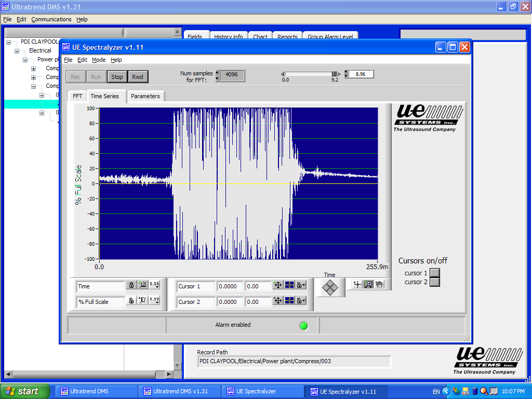The width and height of the screenshot is (532, 399).
Task: Click Cursor 1 movement control icon
Action: 278,285
